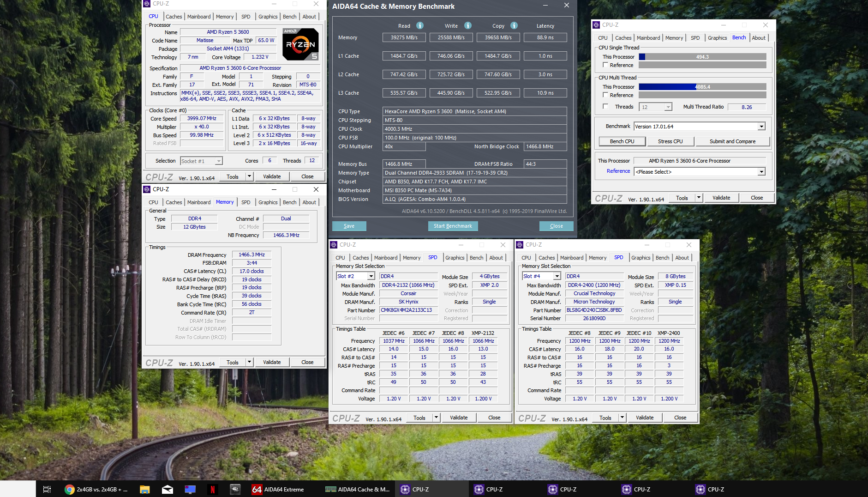Viewport: 868px width, 497px height.
Task: Select CPU tab in Slot #4 SPD window
Action: [x=526, y=258]
